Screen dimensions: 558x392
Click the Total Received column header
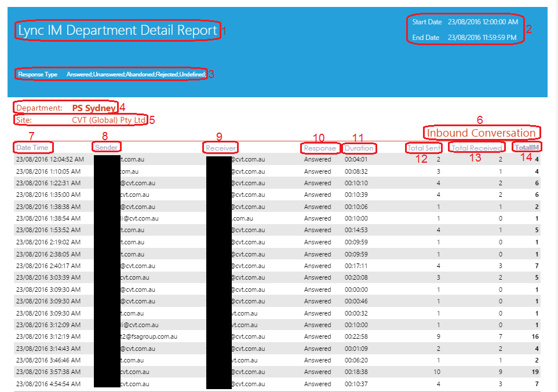(477, 148)
